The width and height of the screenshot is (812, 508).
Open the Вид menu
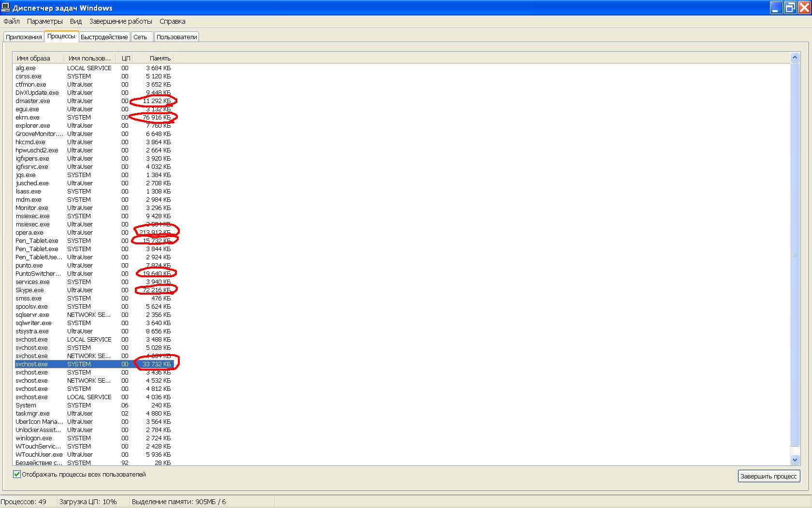coord(76,21)
